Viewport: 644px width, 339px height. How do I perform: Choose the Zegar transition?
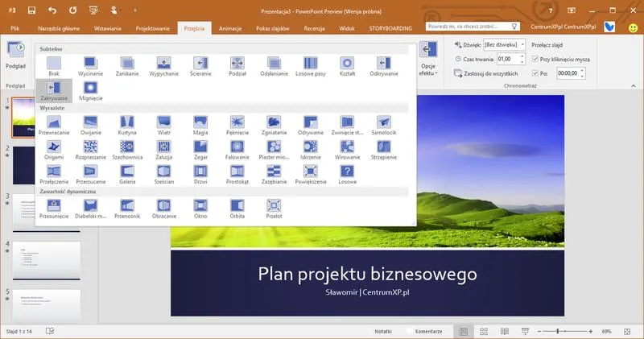click(x=200, y=150)
